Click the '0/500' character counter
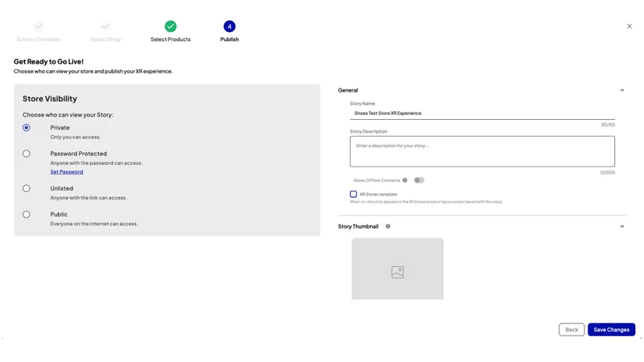Image resolution: width=644 pixels, height=362 pixels. [x=608, y=173]
